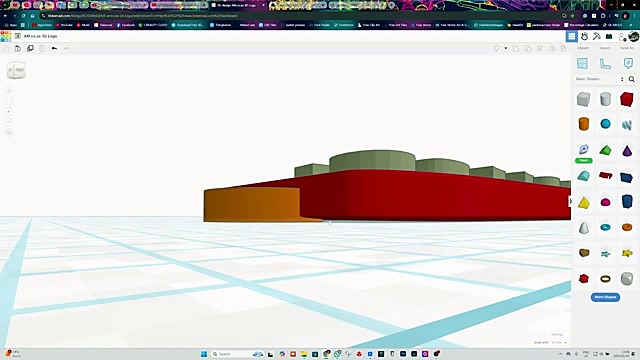Toggle the notes visibility lightbulb icon

pyautogui.click(x=497, y=49)
